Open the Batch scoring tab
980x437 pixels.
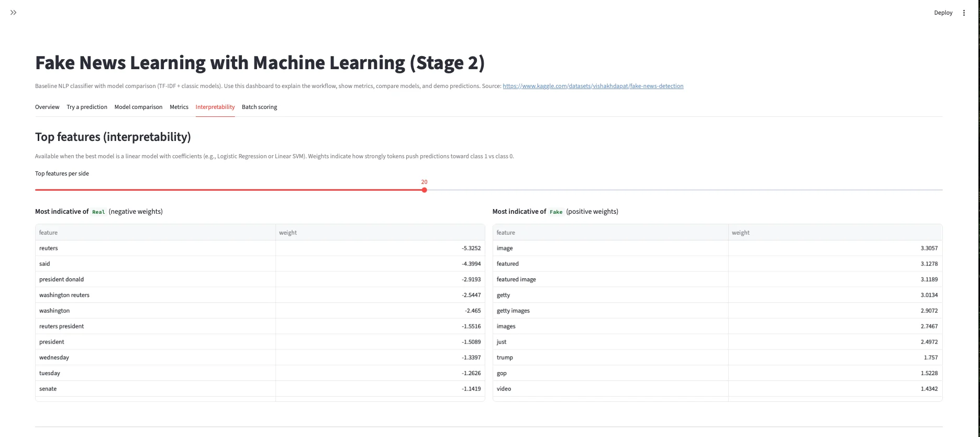[x=260, y=107]
